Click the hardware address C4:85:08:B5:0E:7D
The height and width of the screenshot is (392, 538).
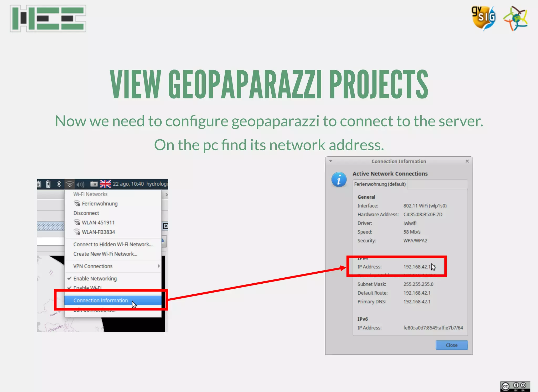coord(423,214)
